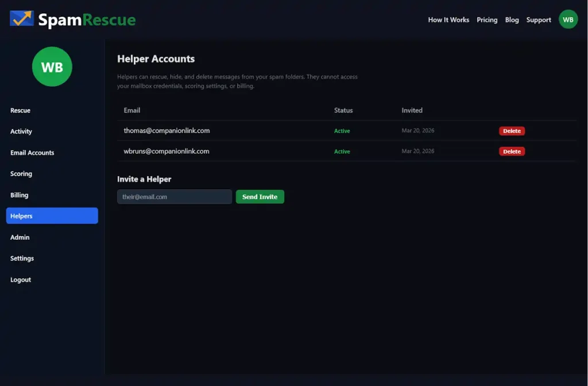Open Settings from the sidebar

click(x=22, y=258)
